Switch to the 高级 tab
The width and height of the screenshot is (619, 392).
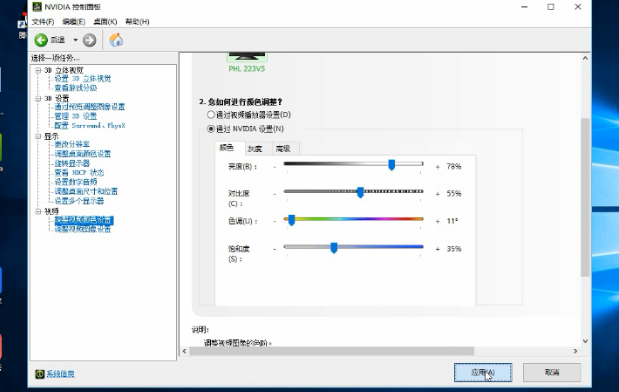(x=283, y=148)
